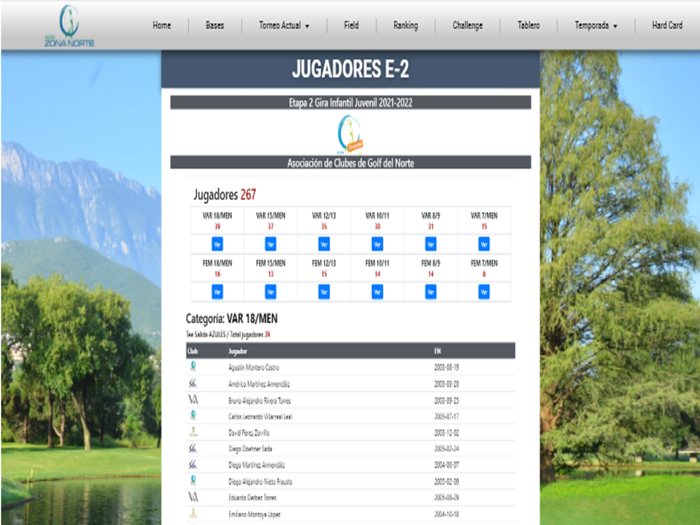Click the Tee Salida AZULES info line

coord(228,334)
